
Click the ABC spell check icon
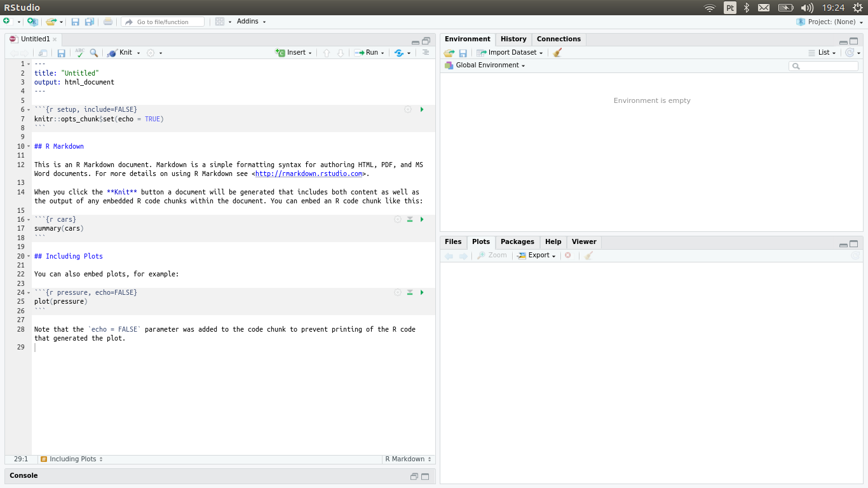pyautogui.click(x=79, y=53)
